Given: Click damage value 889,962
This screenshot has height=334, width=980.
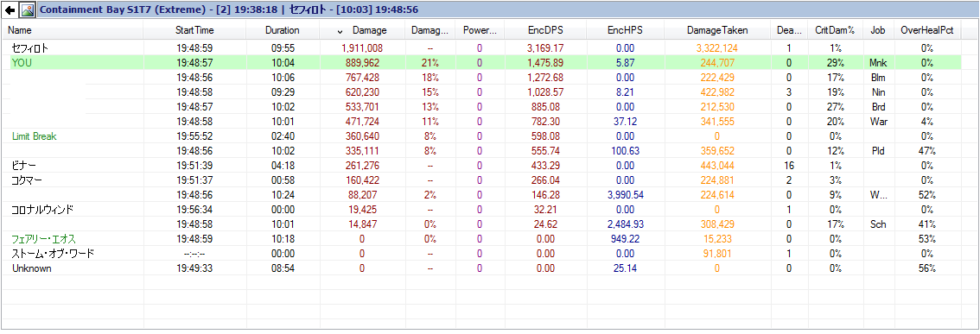Looking at the screenshot, I should [x=362, y=62].
